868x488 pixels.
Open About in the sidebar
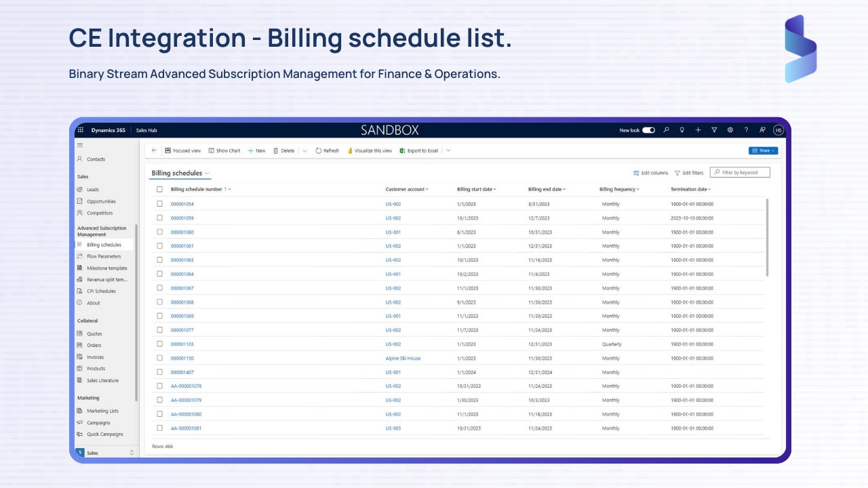[93, 303]
